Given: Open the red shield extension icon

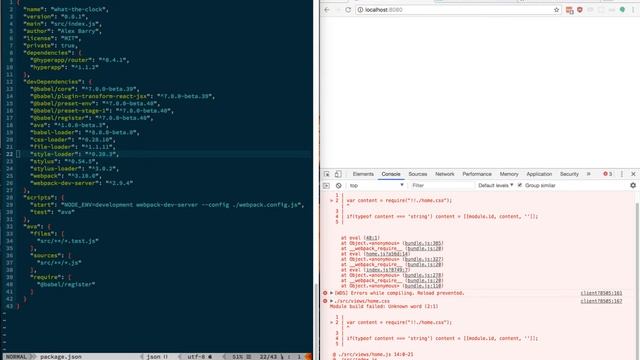Looking at the screenshot, I should click(x=580, y=10).
